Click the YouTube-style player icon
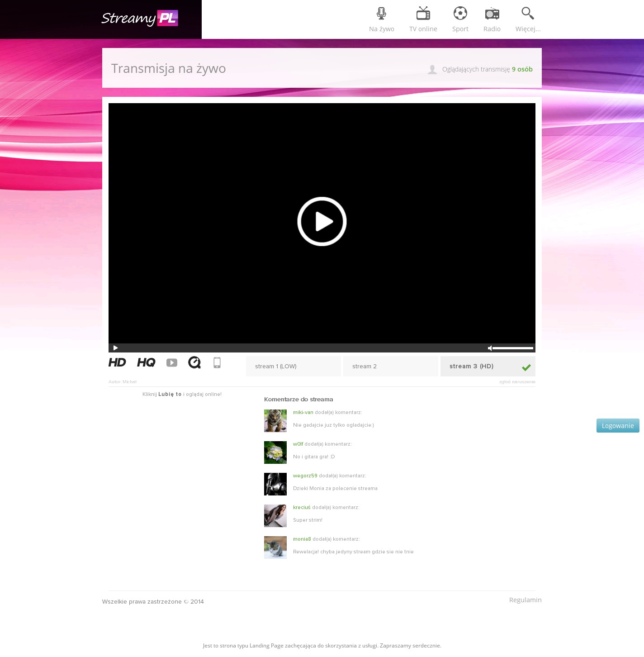 pyautogui.click(x=172, y=362)
